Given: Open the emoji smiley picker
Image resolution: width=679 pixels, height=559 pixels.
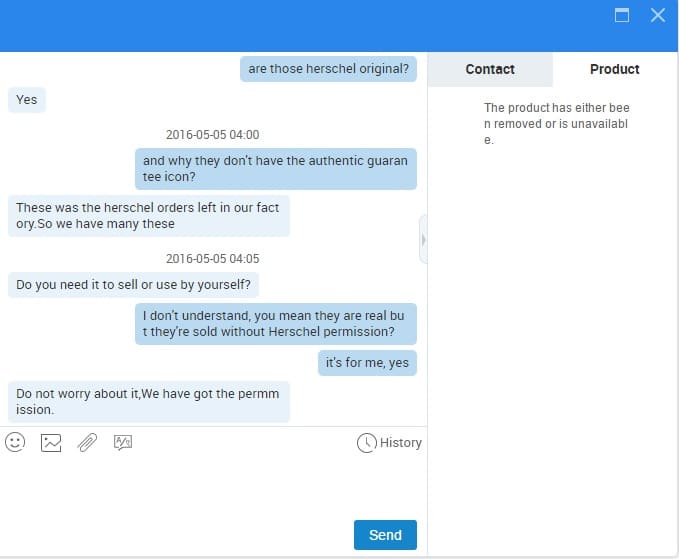Looking at the screenshot, I should (x=15, y=443).
